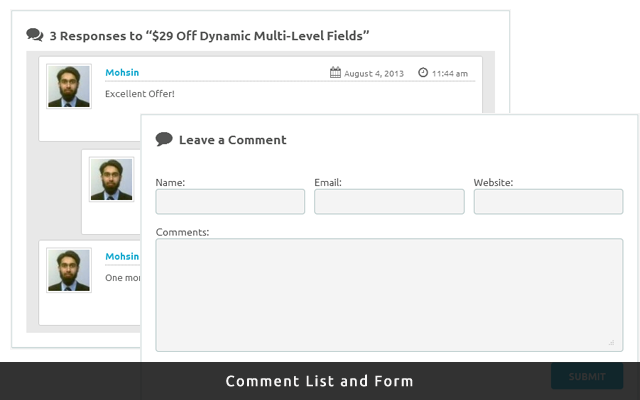Open Mohsin author link in the bottom comment
This screenshot has width=640, height=400.
pos(122,256)
